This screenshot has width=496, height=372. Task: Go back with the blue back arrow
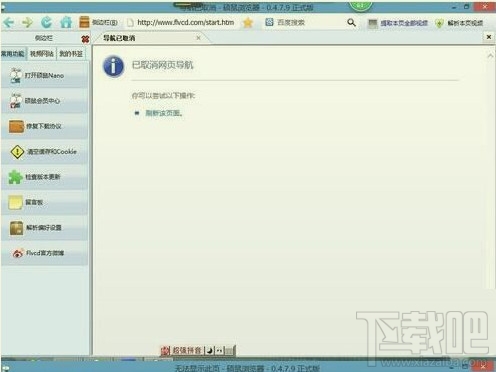pyautogui.click(x=9, y=22)
